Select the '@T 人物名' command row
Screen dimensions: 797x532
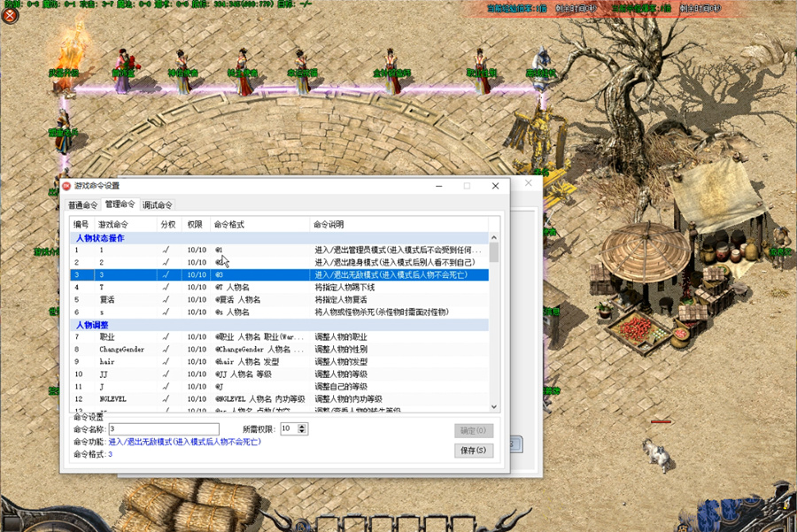tap(279, 287)
